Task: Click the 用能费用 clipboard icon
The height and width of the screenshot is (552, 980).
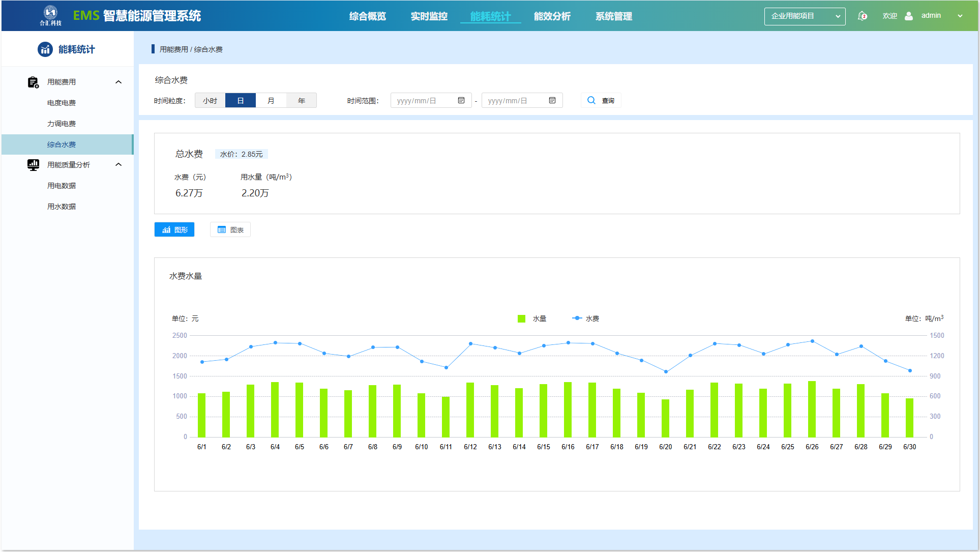Action: point(33,82)
